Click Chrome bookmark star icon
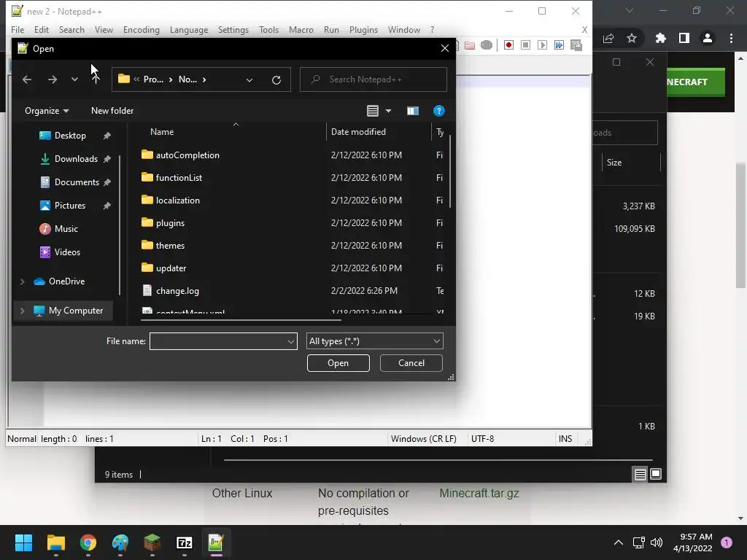 631,38
